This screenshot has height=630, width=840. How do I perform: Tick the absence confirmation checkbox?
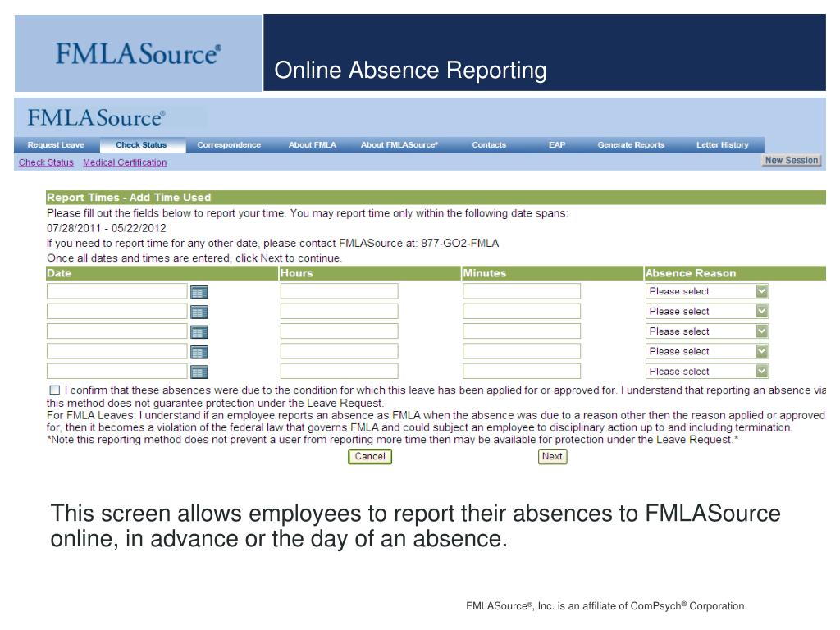(x=55, y=390)
